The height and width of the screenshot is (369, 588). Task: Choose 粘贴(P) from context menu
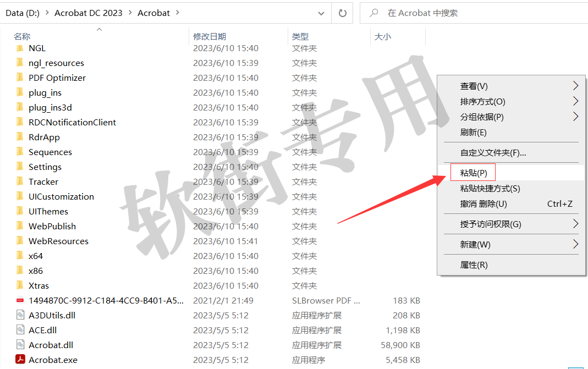474,173
